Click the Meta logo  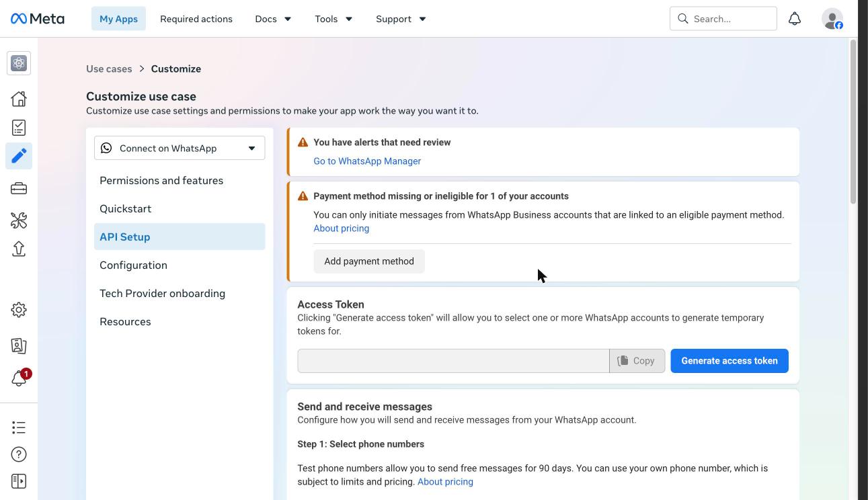(x=38, y=19)
